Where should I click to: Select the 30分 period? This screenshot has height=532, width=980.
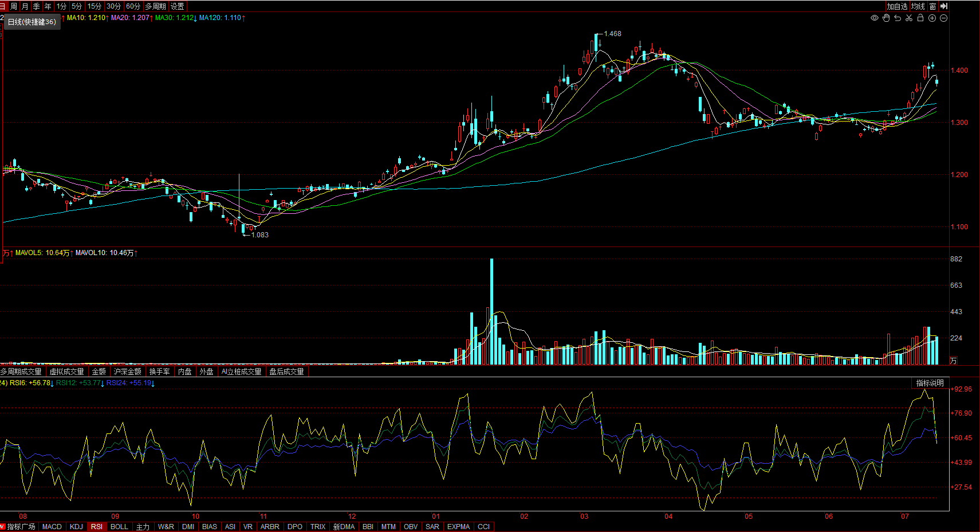(x=114, y=6)
